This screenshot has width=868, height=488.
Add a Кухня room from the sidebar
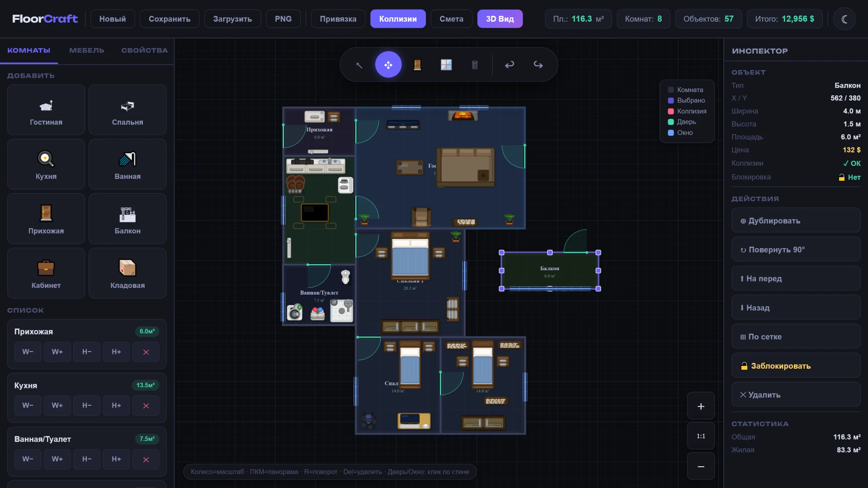[x=46, y=164]
